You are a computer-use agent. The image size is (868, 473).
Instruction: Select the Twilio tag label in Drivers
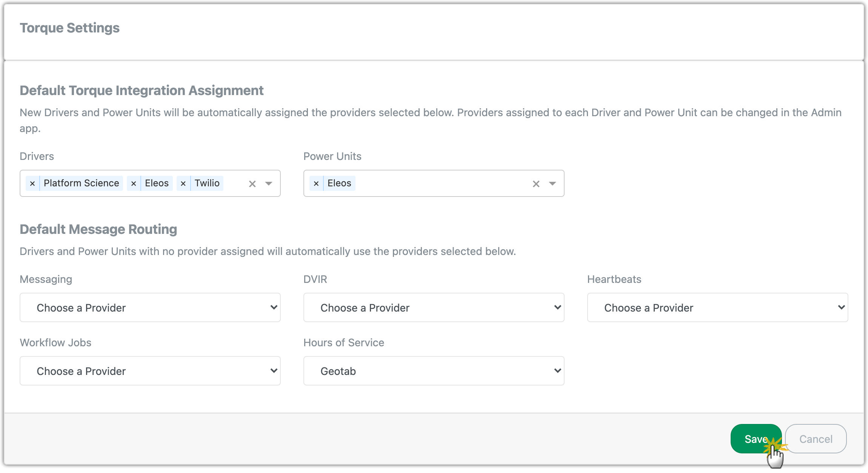click(207, 183)
